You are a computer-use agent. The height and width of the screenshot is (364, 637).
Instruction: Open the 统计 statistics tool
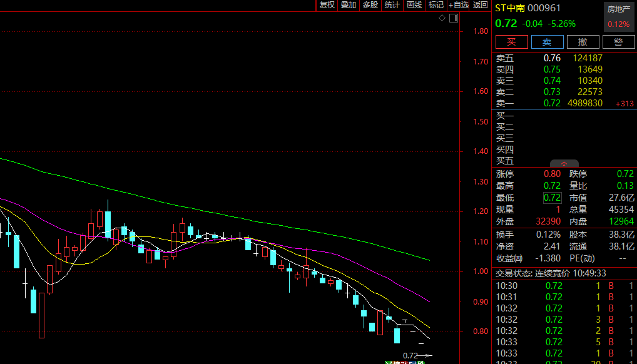[392, 5]
